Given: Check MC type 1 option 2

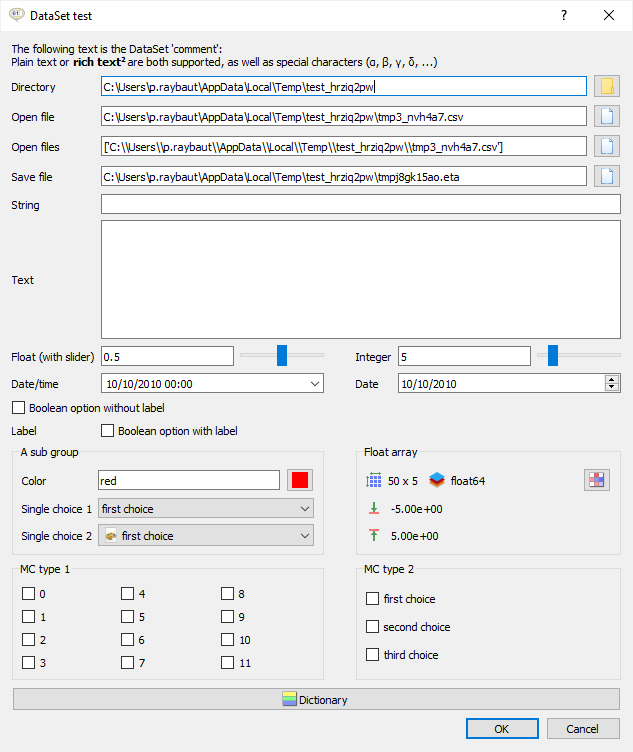Looking at the screenshot, I should 28,640.
